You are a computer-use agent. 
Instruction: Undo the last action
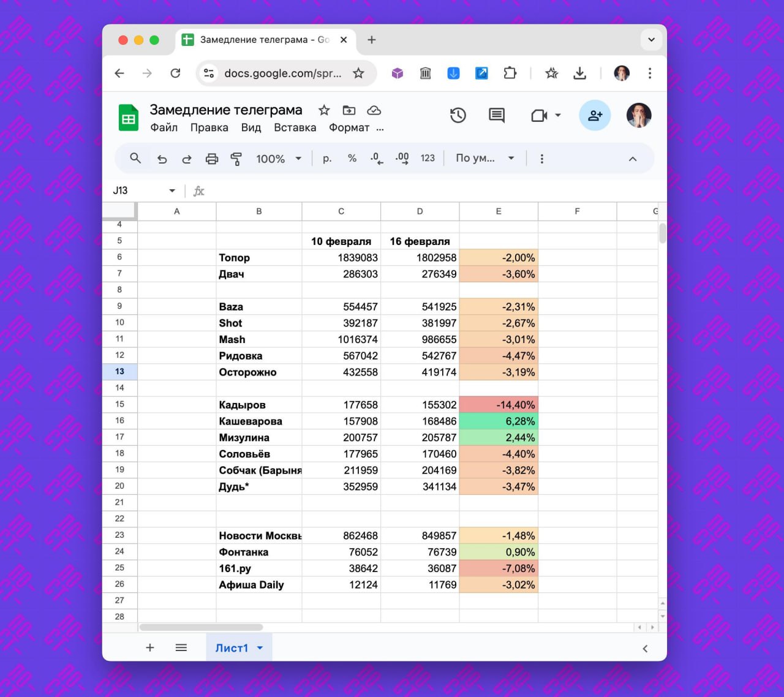pos(162,159)
